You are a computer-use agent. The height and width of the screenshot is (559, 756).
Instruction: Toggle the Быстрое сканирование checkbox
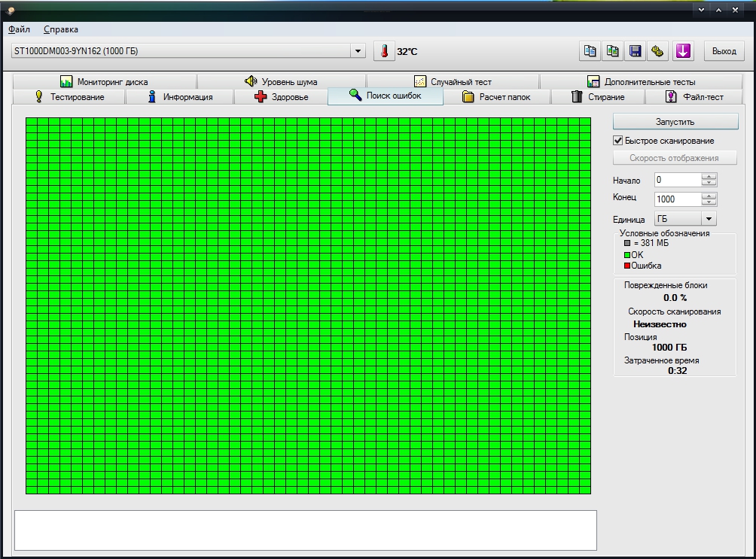coord(618,140)
